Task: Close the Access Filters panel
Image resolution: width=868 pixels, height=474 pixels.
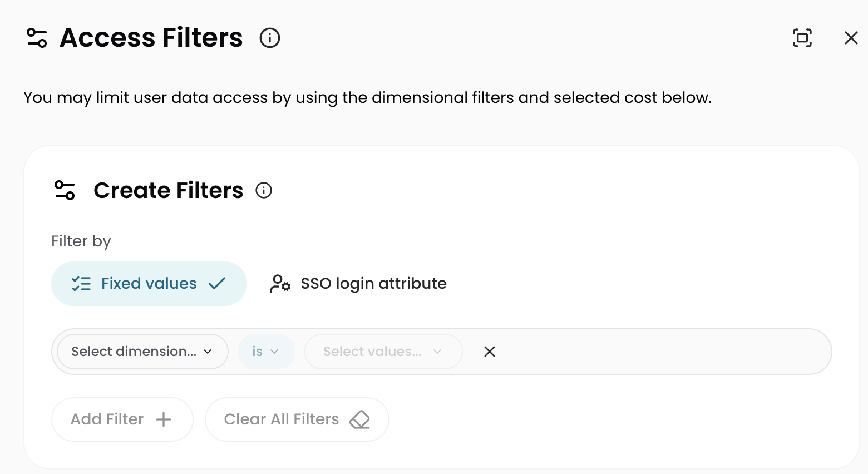Action: click(x=851, y=38)
